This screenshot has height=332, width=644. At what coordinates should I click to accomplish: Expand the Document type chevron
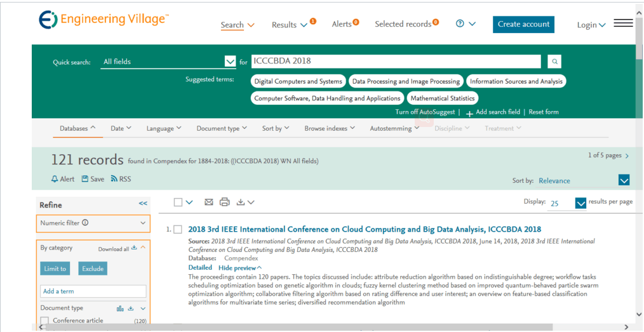click(x=143, y=309)
